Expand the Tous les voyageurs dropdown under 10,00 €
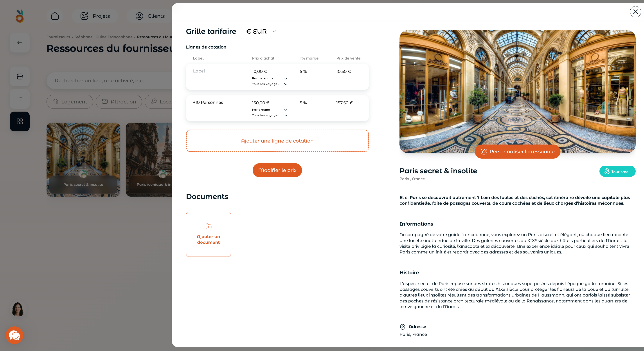644x351 pixels. point(270,84)
